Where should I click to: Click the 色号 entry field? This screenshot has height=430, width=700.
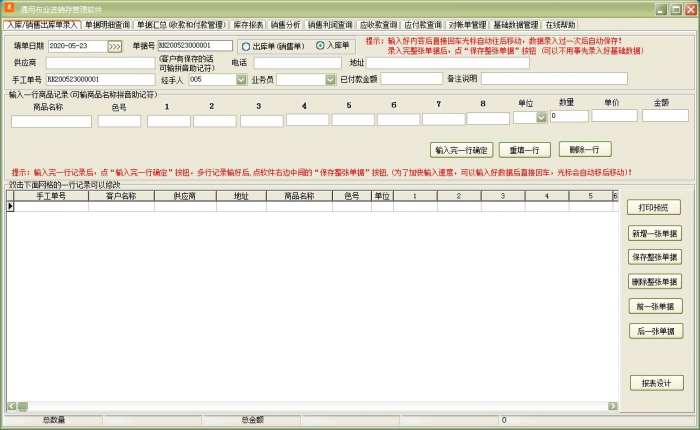[x=120, y=121]
